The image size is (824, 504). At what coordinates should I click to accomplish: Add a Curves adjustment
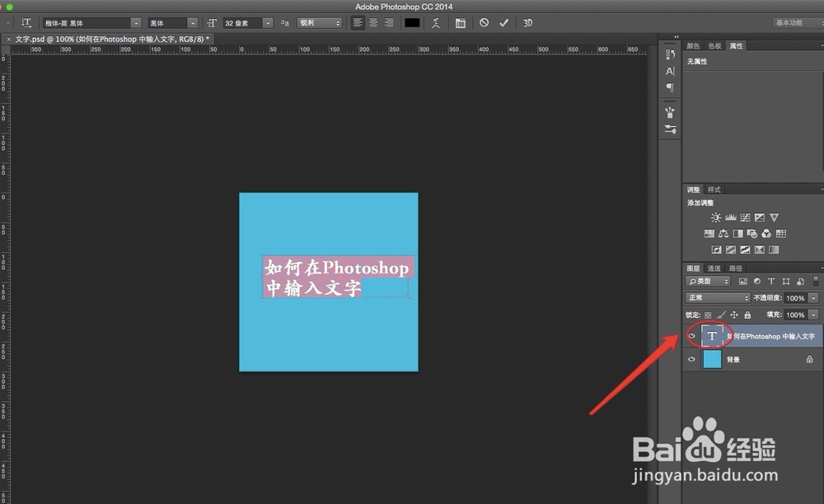[745, 217]
